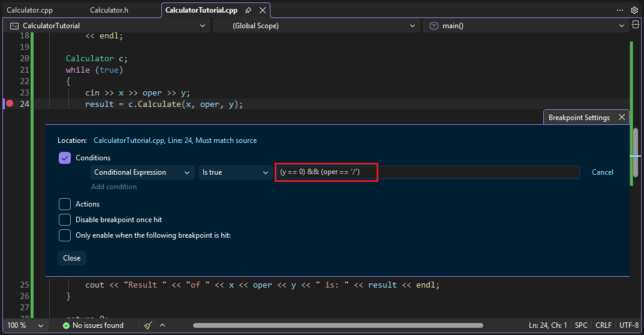The height and width of the screenshot is (335, 644).
Task: Expand the up-arrow next to code cleanup
Action: [x=162, y=325]
